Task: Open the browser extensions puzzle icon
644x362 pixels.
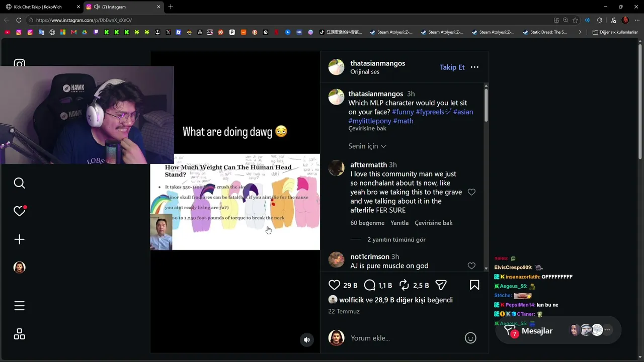Action: [x=599, y=20]
